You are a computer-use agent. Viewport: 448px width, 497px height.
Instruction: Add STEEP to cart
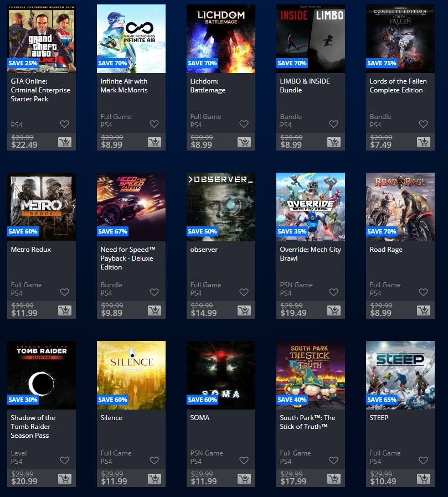424,479
